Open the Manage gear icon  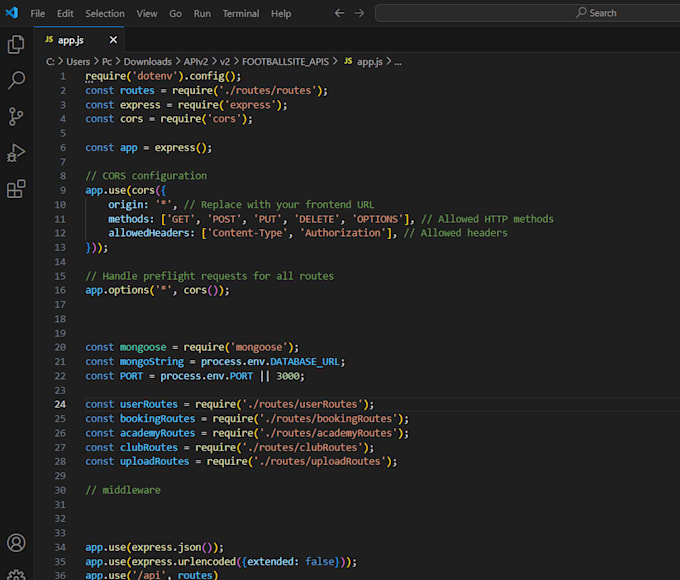click(x=16, y=574)
